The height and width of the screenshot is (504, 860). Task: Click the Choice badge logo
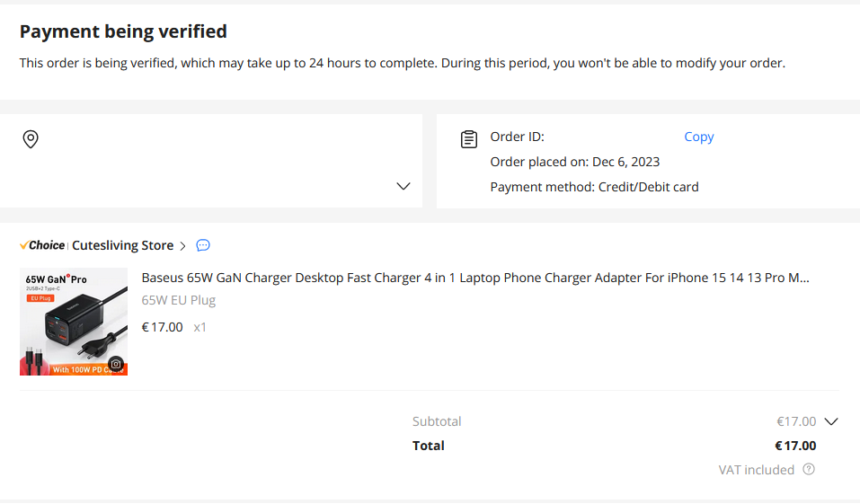point(42,245)
